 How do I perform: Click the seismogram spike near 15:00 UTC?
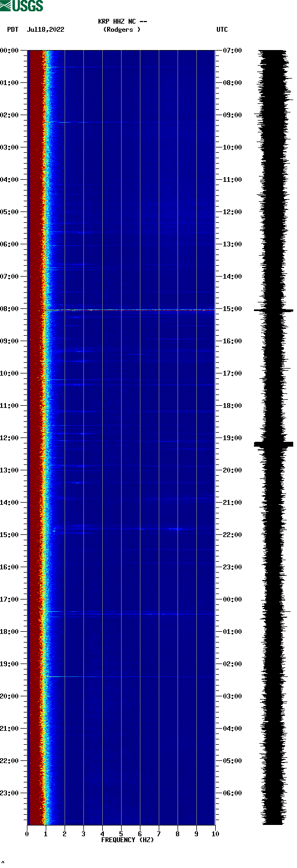click(273, 310)
